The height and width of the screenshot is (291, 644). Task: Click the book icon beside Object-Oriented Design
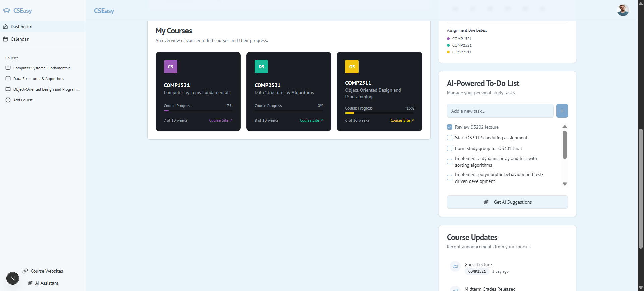pyautogui.click(x=8, y=89)
